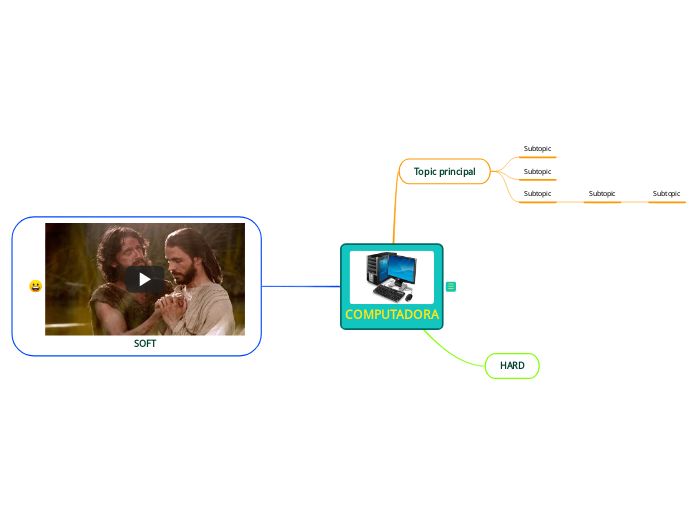
Task: Click the grinning emoji icon on SOFT node
Action: point(36,286)
